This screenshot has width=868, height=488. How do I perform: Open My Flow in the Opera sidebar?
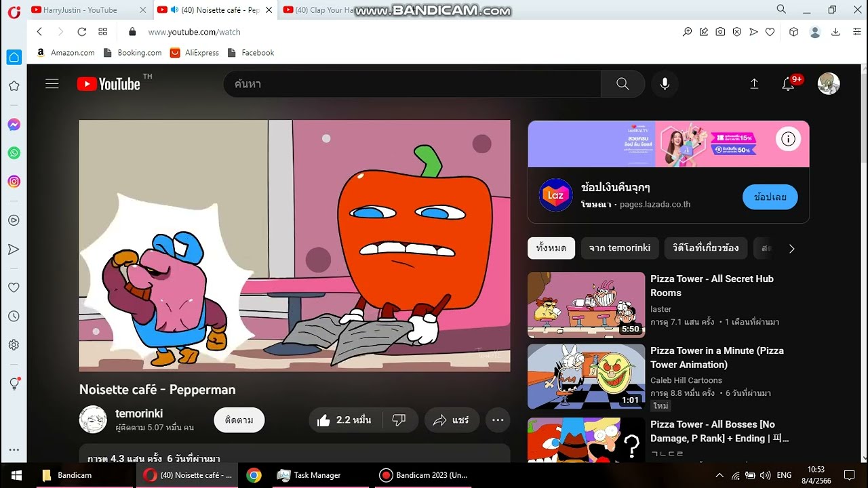point(14,249)
